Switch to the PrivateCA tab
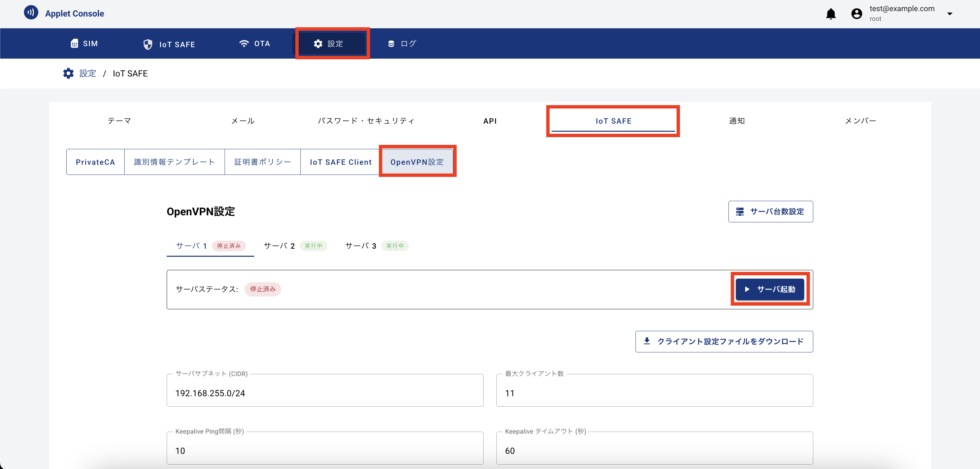 95,161
